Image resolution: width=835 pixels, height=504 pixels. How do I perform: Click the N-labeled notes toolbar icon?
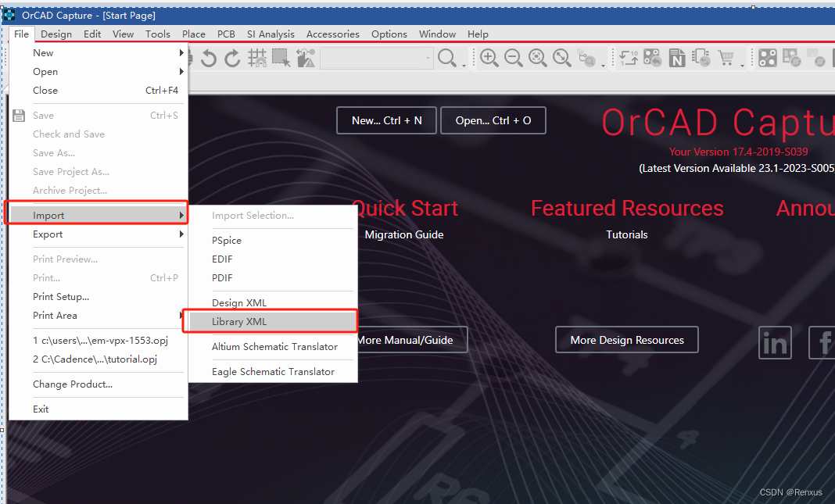point(677,57)
